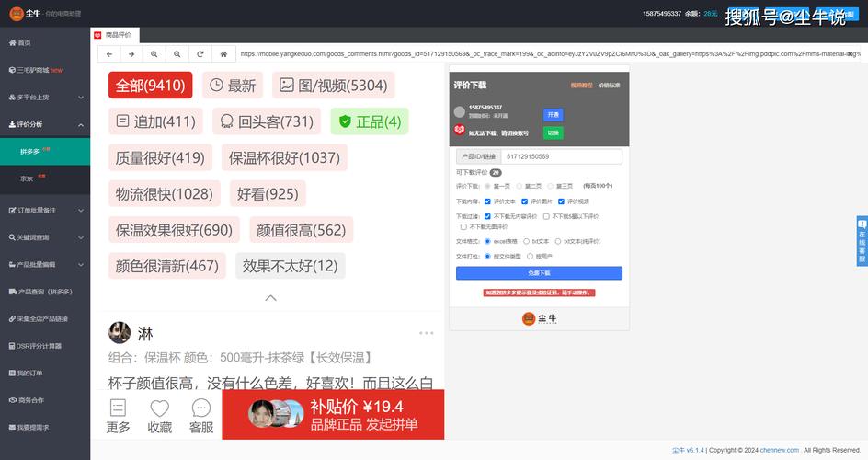
Task: Select the 质量很好(419) review tag
Action: pos(161,157)
